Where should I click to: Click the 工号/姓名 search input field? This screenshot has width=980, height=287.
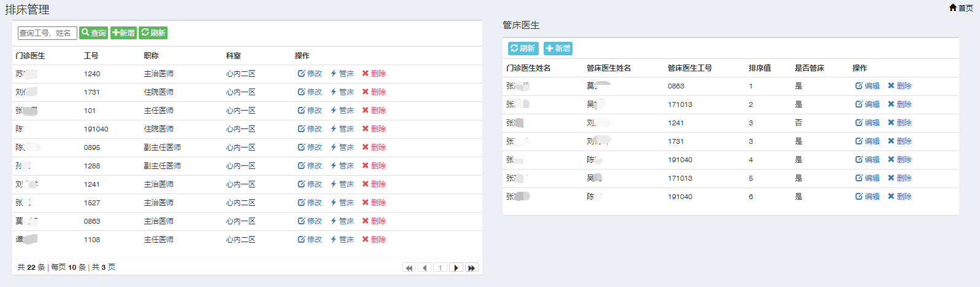point(47,33)
